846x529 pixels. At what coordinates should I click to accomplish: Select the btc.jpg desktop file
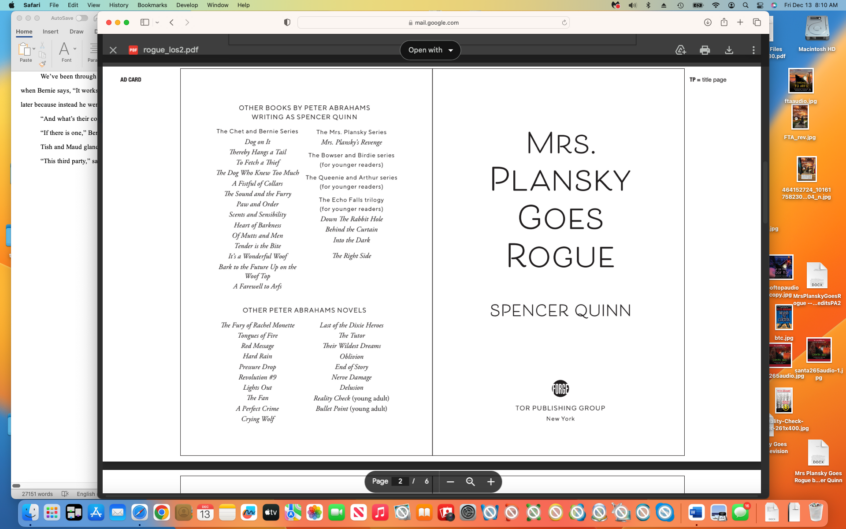pyautogui.click(x=783, y=322)
